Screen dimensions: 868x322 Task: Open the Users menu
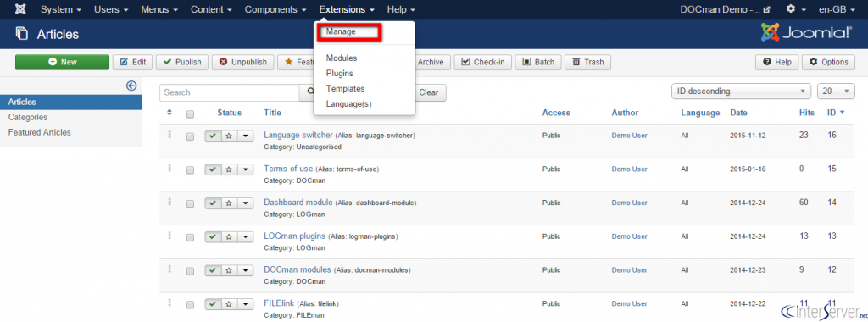(x=111, y=9)
